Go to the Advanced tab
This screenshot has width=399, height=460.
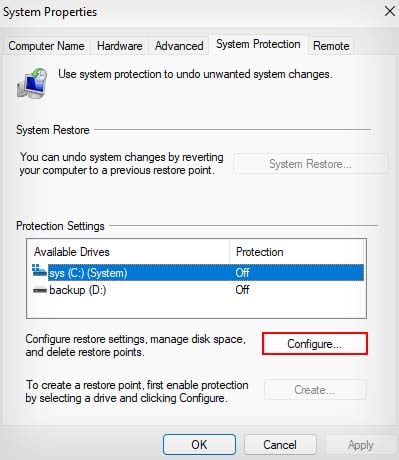(179, 46)
